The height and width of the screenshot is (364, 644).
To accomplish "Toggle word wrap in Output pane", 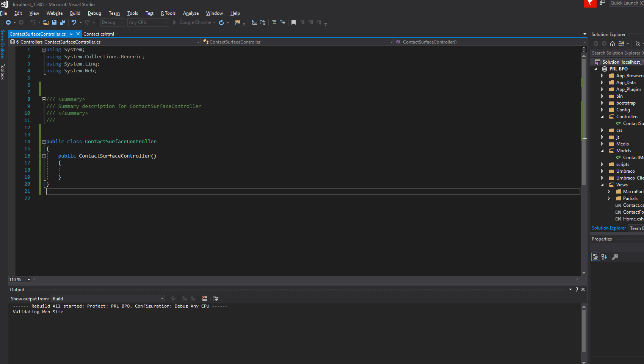I will [216, 298].
